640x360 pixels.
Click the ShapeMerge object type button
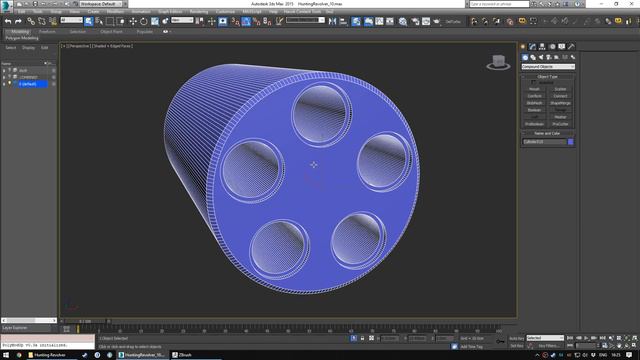click(560, 103)
